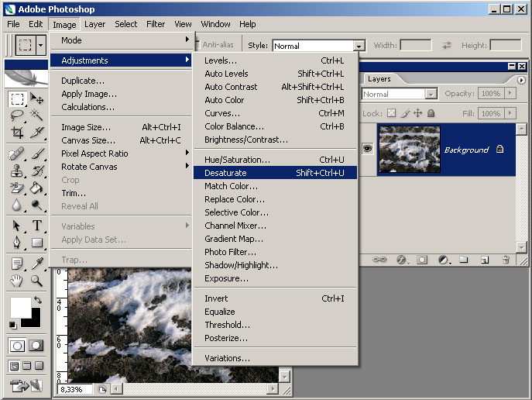532x400 pixels.
Task: Reset default foreground and background colors
Action: [x=13, y=325]
